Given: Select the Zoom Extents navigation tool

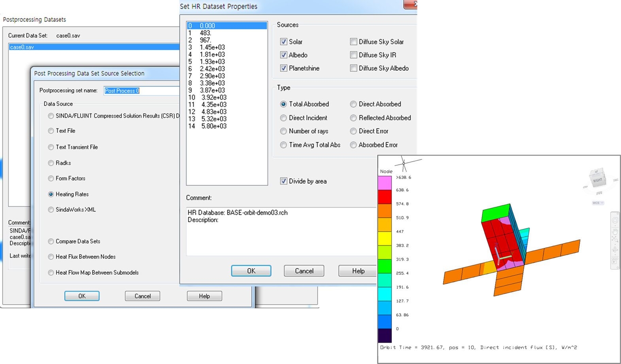Looking at the screenshot, I should click(615, 240).
